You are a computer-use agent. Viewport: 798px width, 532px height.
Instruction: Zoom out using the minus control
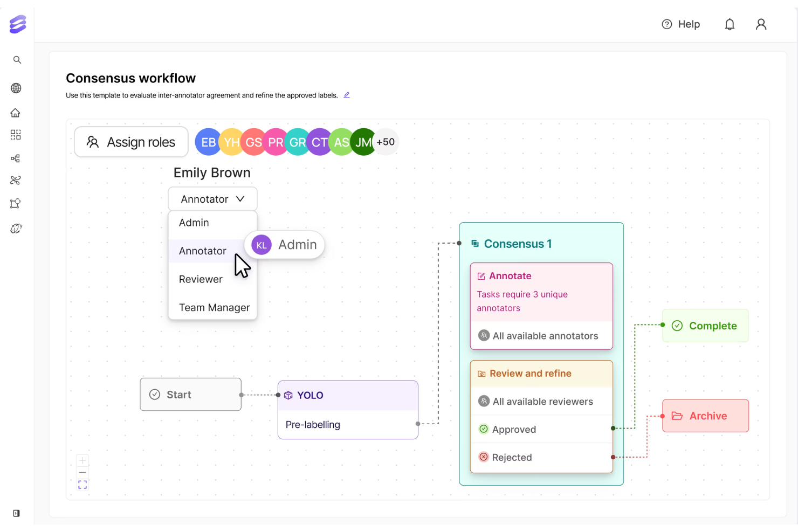[x=82, y=472]
